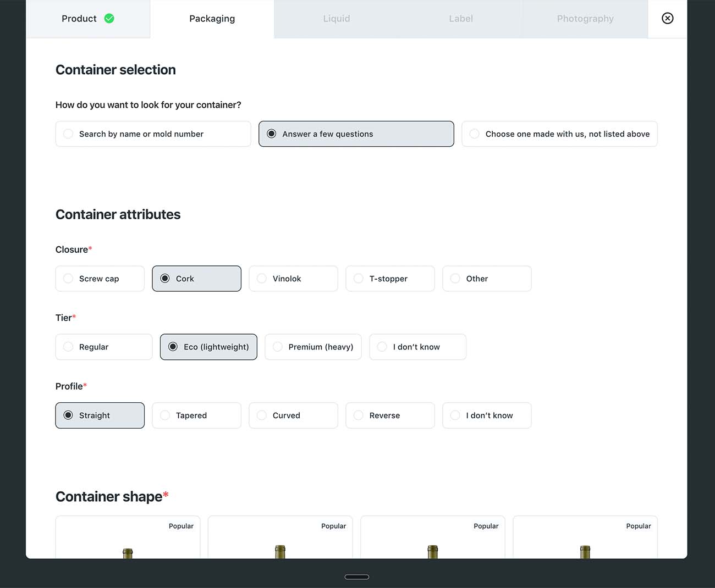Open the Liquid tab

pyautogui.click(x=337, y=19)
